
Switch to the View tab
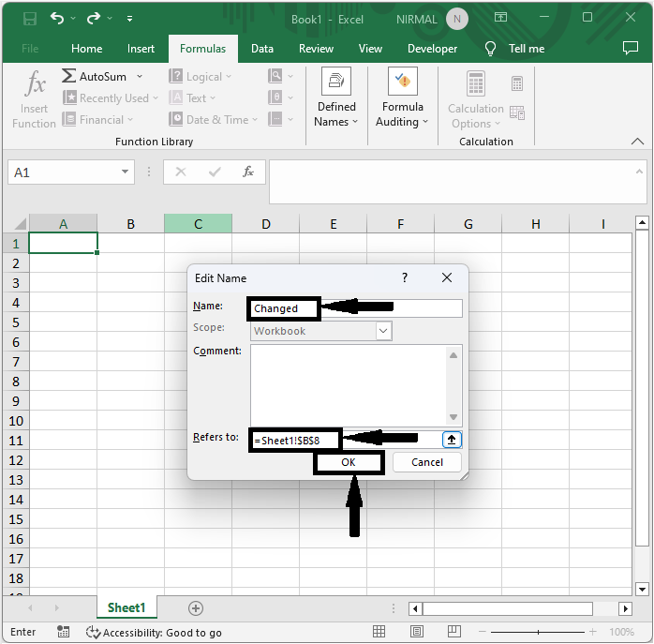pyautogui.click(x=370, y=49)
